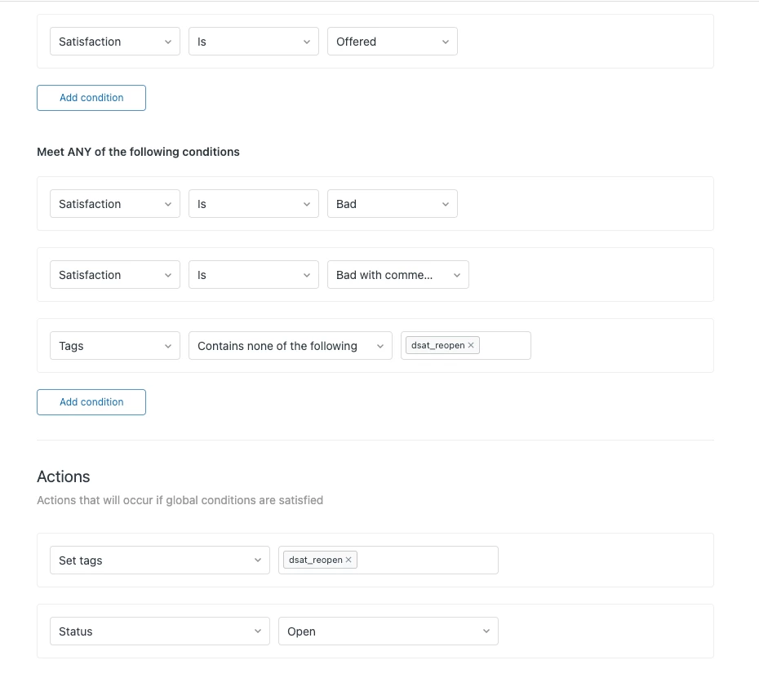
Task: Focus the tag input beside Set tags
Action: coord(426,560)
